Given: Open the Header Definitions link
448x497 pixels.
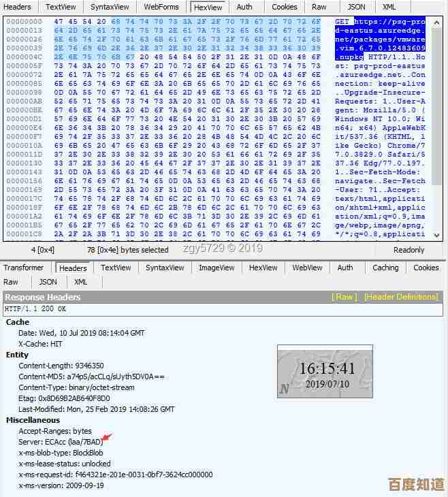Looking at the screenshot, I should click(401, 297).
